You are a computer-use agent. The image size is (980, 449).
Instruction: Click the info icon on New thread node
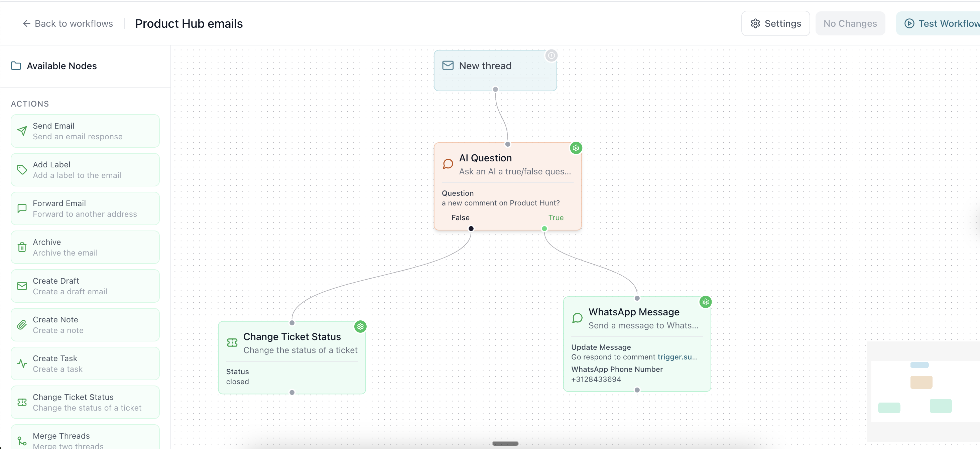pos(551,55)
